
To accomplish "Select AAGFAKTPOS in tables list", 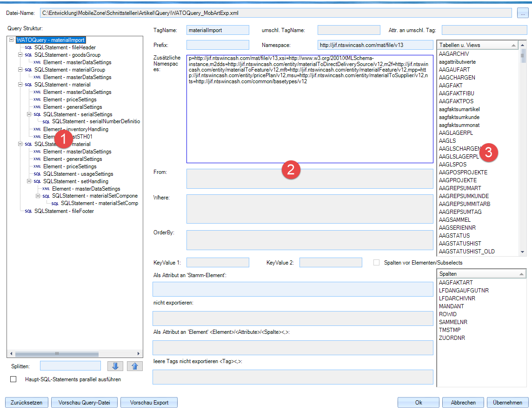I will point(456,101).
